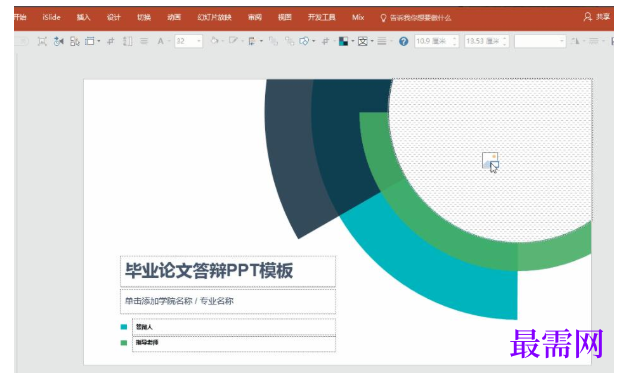Click the theme colors swatch icon
Viewport: 622px width, 375px height.
[x=344, y=41]
